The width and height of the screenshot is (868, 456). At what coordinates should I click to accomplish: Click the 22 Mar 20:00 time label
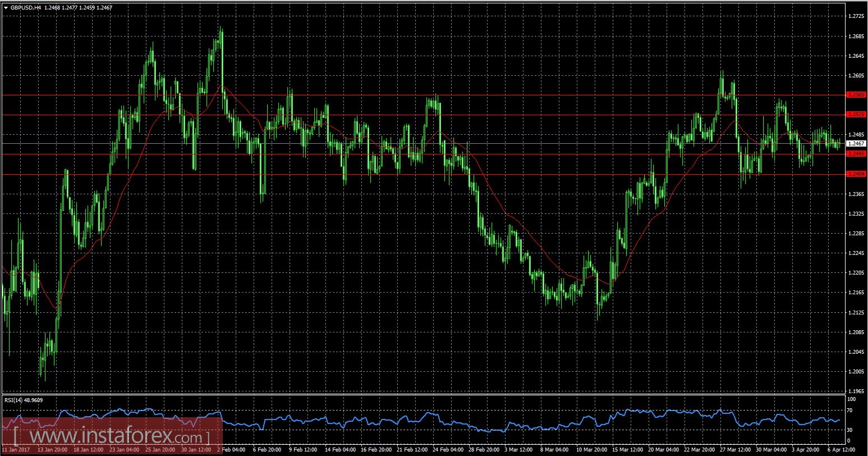[x=699, y=450]
